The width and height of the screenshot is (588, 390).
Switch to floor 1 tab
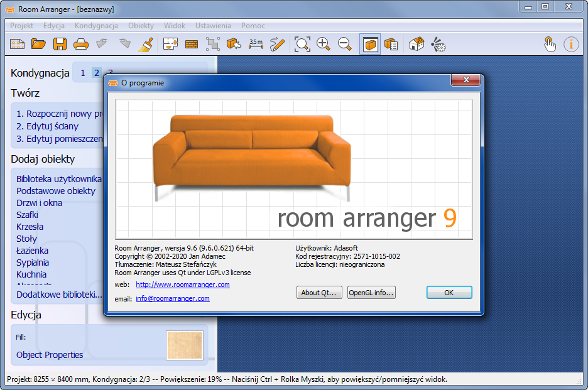83,73
